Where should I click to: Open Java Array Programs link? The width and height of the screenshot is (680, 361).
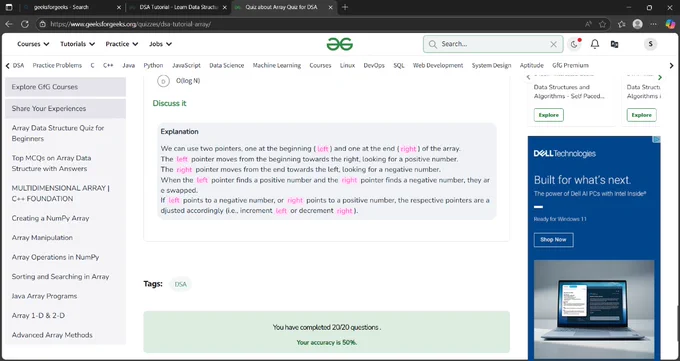[x=44, y=296]
